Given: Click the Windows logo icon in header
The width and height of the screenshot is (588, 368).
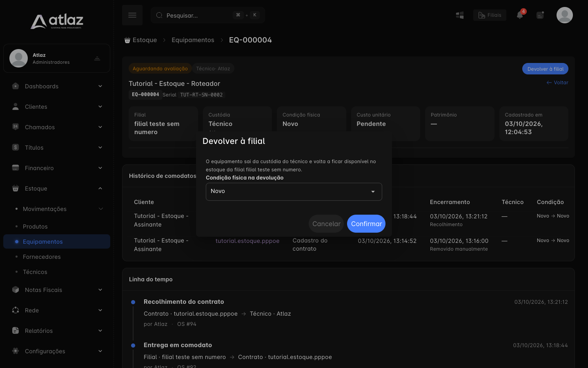Looking at the screenshot, I should pyautogui.click(x=460, y=15).
